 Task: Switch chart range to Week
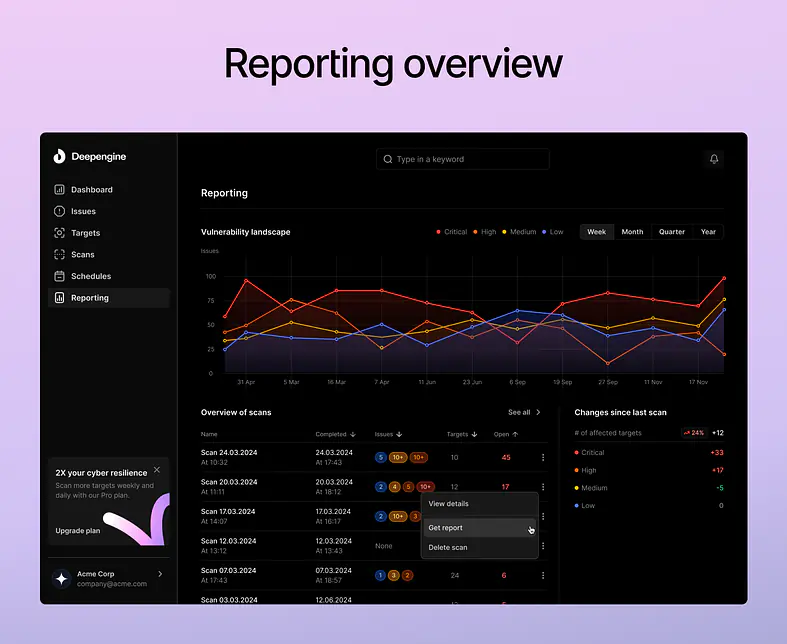(596, 232)
